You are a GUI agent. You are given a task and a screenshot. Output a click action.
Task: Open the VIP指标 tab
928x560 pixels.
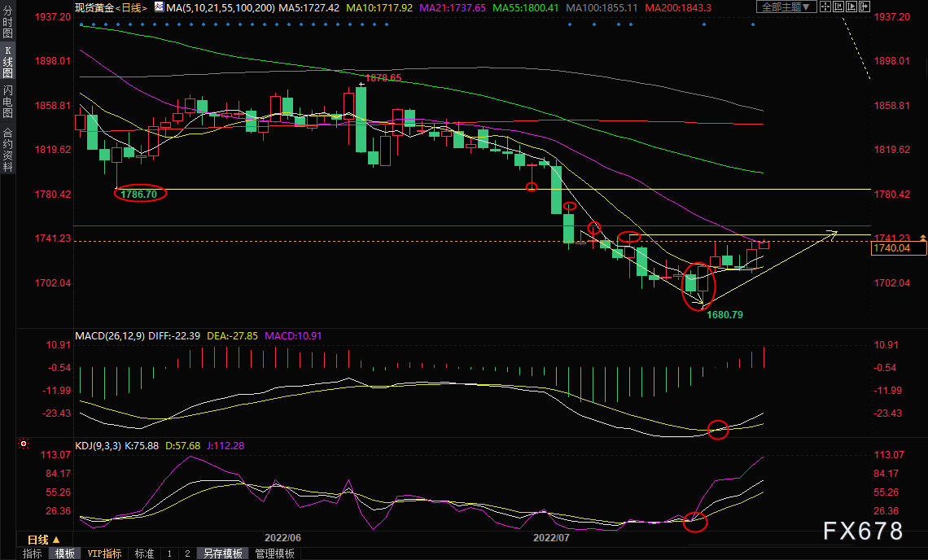tap(104, 553)
